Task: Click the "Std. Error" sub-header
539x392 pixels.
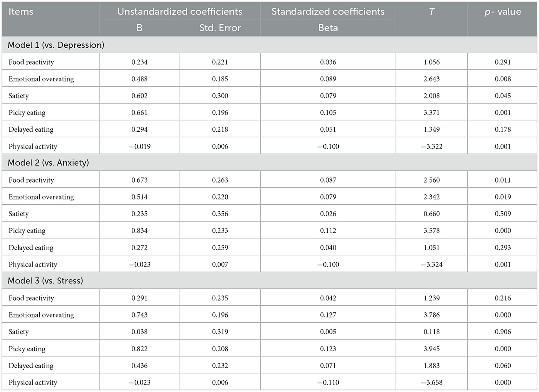Action: [220, 28]
